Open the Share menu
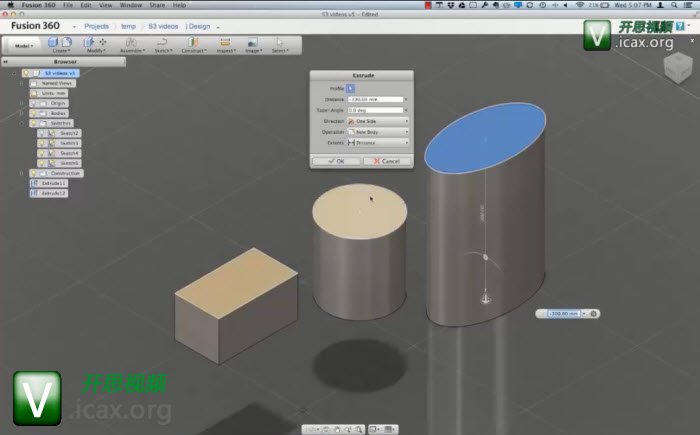 coord(155,5)
